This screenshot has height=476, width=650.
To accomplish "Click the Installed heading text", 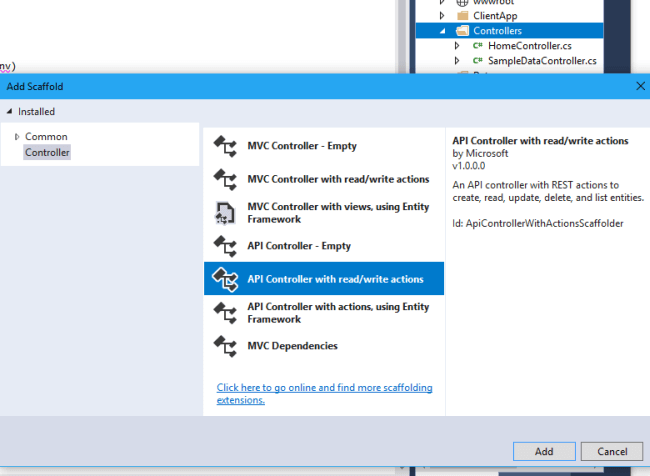I will 36,112.
